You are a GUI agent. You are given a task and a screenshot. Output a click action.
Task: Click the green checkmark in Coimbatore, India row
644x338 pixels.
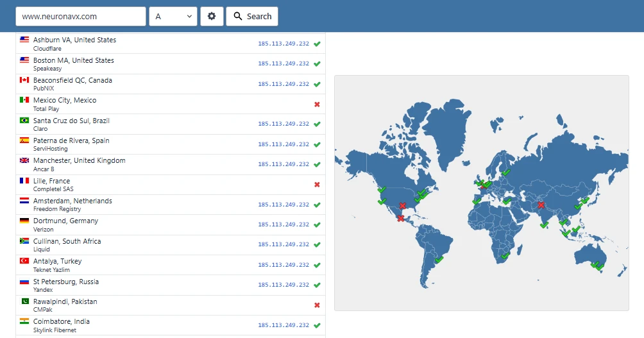pos(317,325)
